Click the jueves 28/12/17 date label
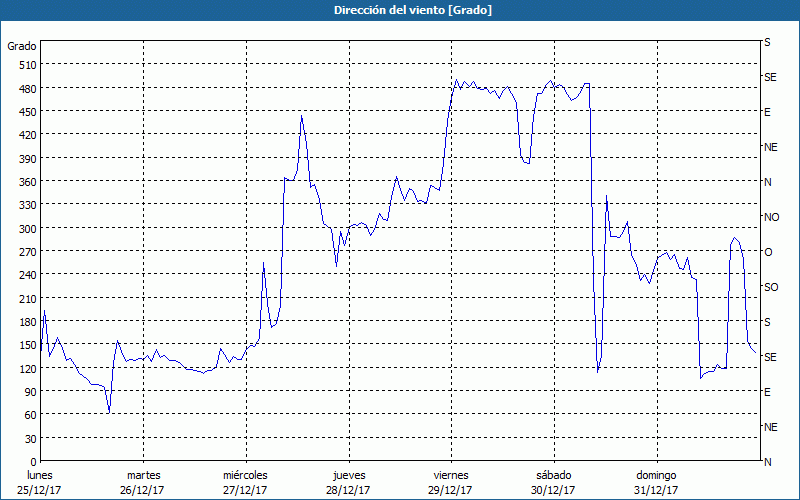The height and width of the screenshot is (500, 800). tap(348, 482)
